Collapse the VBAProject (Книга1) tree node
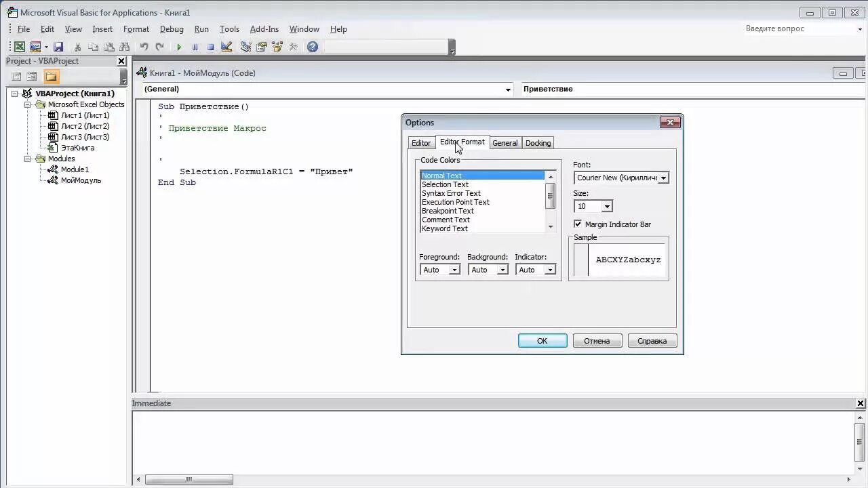 tap(14, 94)
